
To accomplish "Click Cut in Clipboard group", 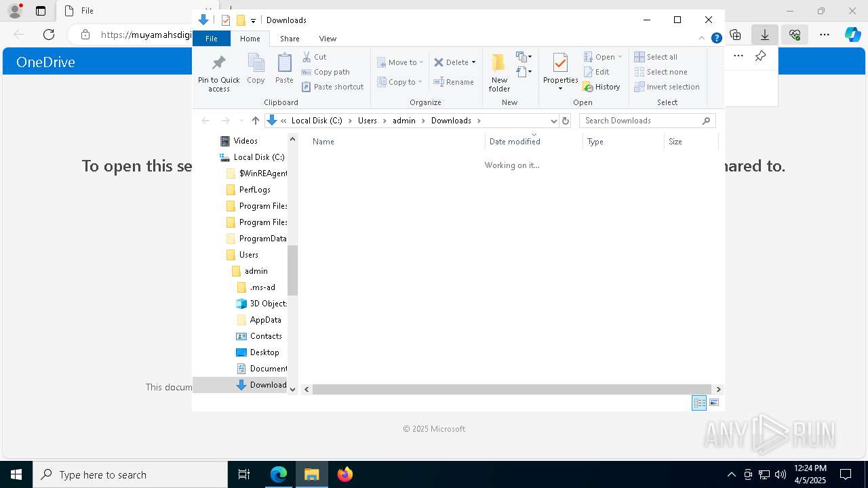I will click(314, 57).
